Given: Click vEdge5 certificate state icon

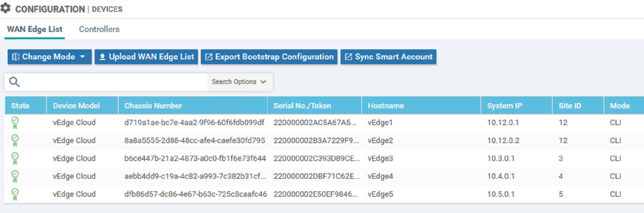Looking at the screenshot, I should [x=15, y=194].
